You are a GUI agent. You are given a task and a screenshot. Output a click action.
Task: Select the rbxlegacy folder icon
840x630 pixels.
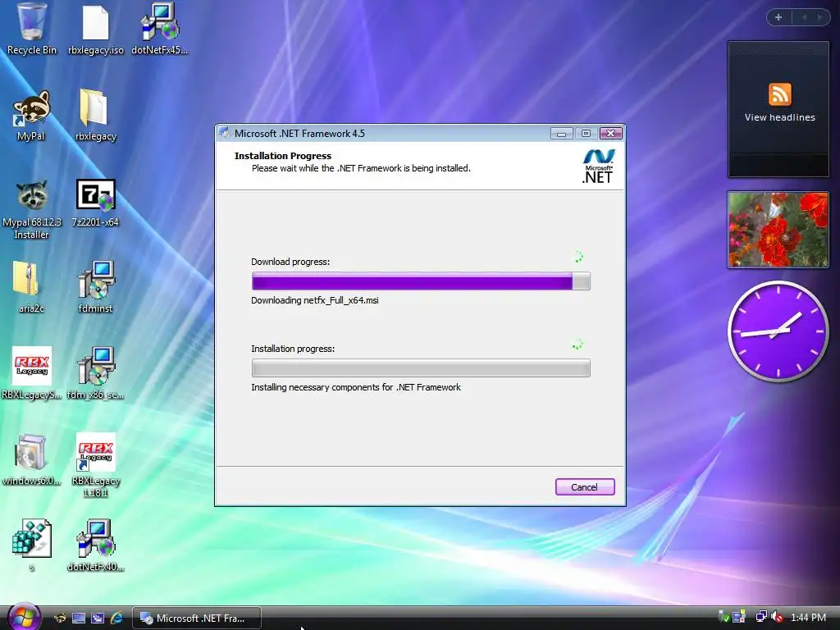coord(94,107)
